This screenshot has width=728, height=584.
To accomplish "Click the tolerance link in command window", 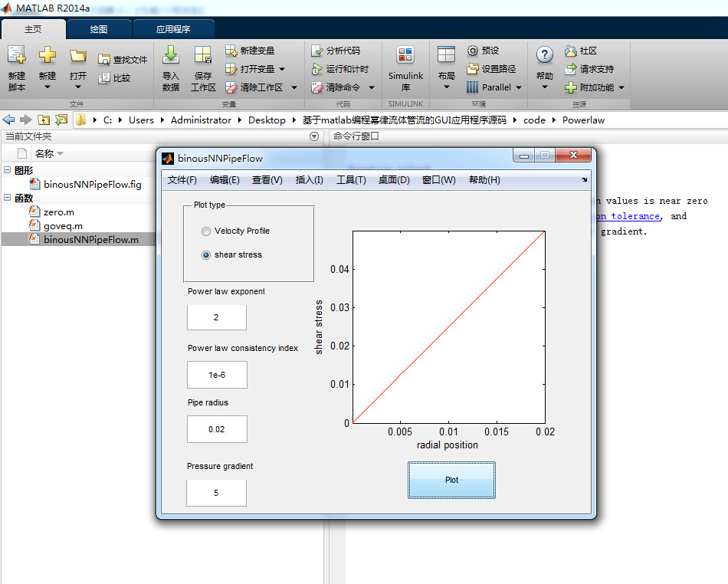I will [x=628, y=216].
